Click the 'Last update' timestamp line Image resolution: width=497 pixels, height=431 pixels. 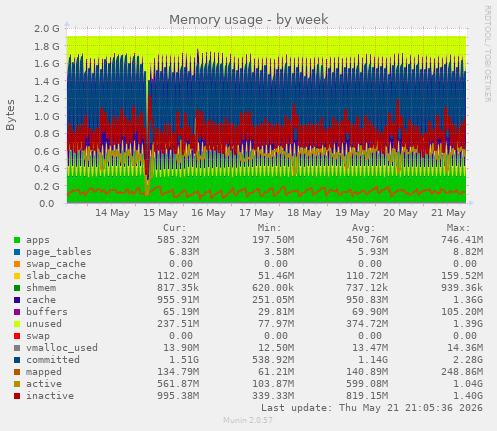(x=372, y=408)
